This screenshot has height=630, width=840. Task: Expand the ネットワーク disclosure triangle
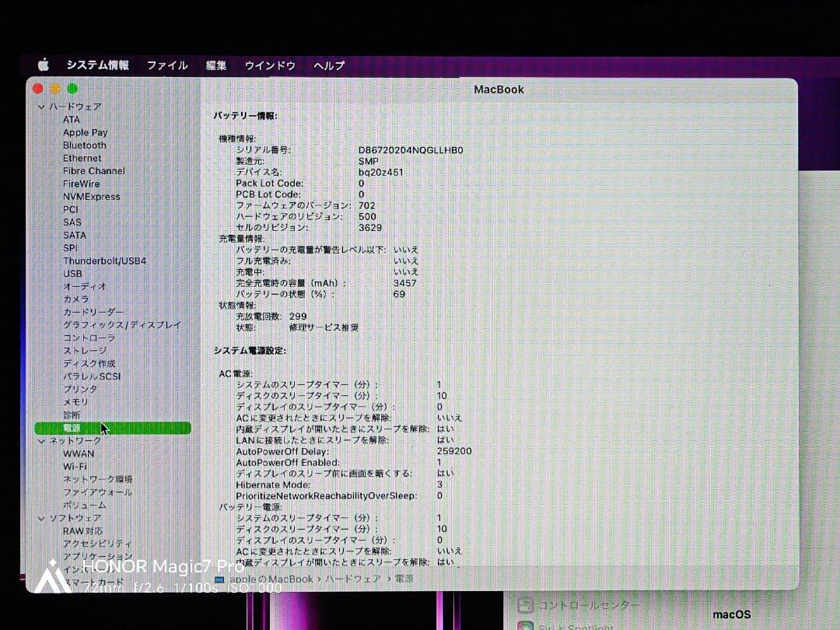click(40, 440)
